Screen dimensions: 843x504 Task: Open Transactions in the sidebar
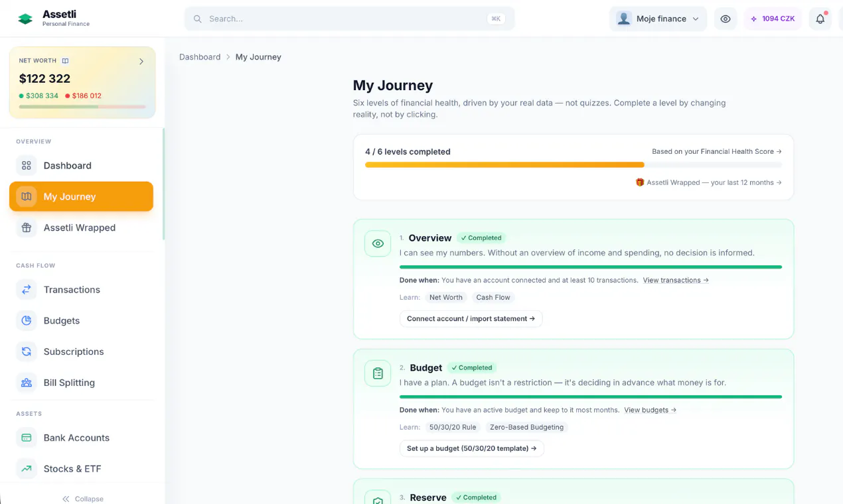click(81, 290)
